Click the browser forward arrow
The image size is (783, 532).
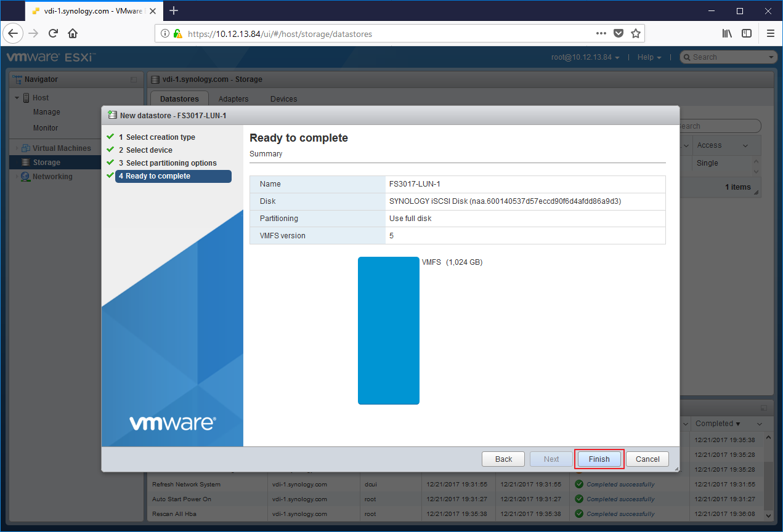click(x=33, y=33)
